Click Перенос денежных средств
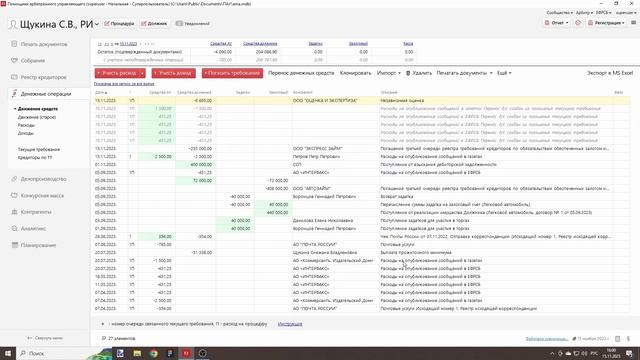 click(x=301, y=73)
